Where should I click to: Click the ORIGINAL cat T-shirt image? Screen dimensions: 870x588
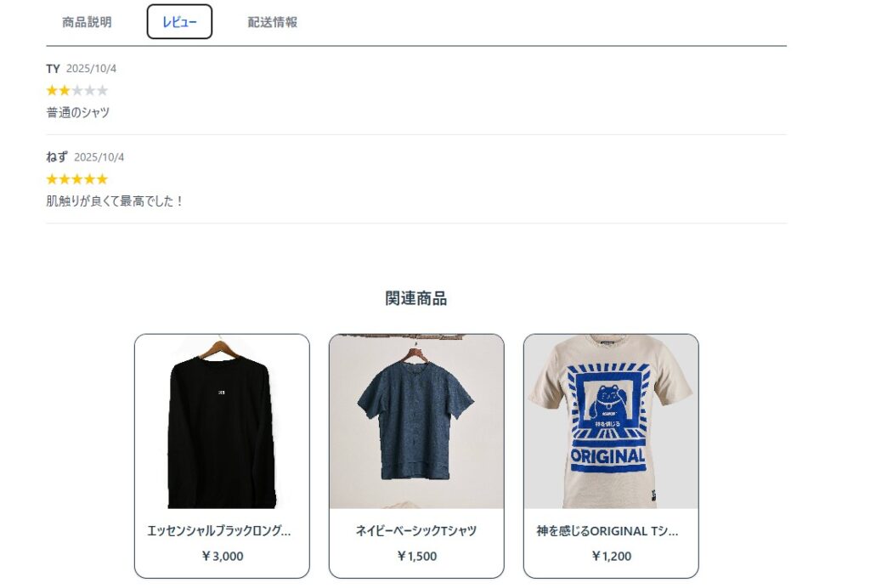611,421
